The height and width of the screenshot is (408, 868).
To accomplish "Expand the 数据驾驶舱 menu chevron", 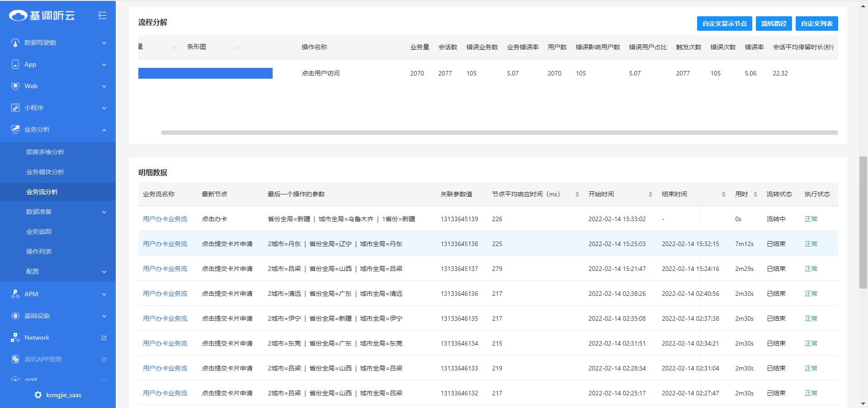I will [x=104, y=43].
